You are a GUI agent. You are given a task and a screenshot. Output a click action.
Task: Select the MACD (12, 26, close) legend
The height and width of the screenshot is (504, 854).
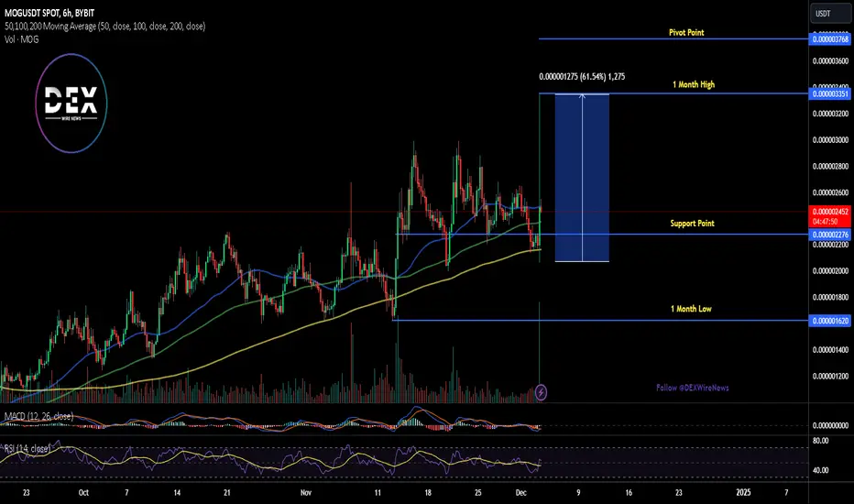[38, 416]
